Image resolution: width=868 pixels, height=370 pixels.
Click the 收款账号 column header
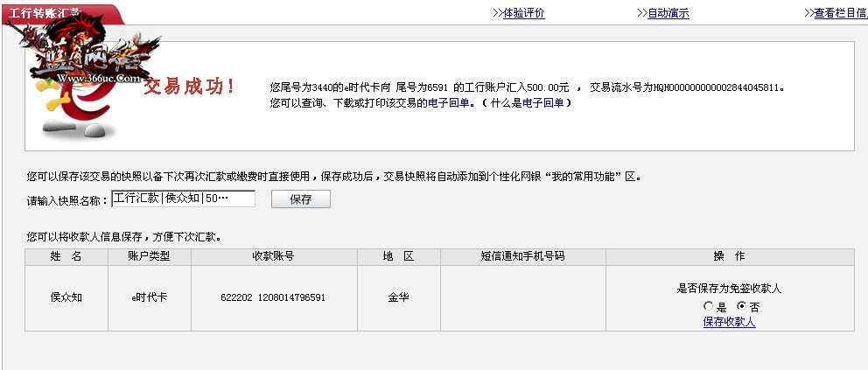pyautogui.click(x=273, y=256)
